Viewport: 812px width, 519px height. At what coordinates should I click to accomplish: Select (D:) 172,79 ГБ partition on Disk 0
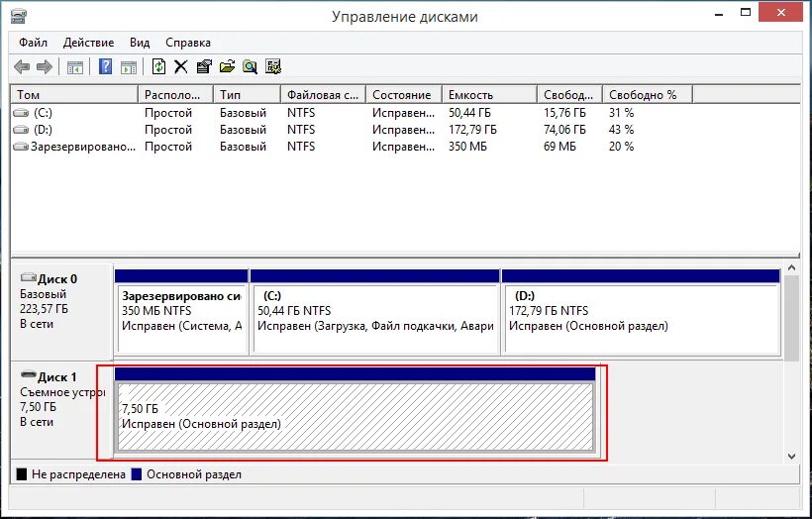pyautogui.click(x=641, y=312)
